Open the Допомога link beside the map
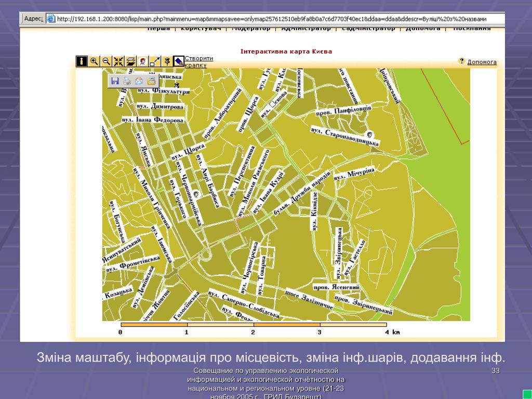Viewport: 532px width, 399px height. pyautogui.click(x=482, y=62)
